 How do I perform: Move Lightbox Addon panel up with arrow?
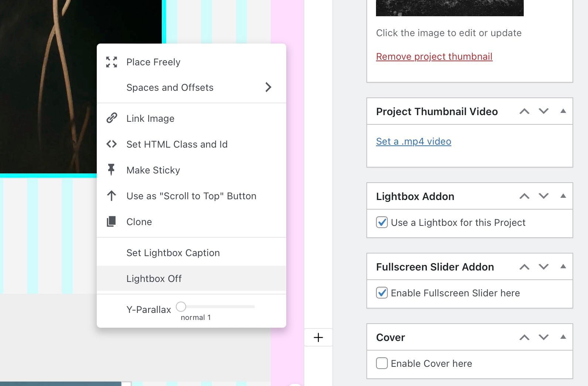click(524, 196)
